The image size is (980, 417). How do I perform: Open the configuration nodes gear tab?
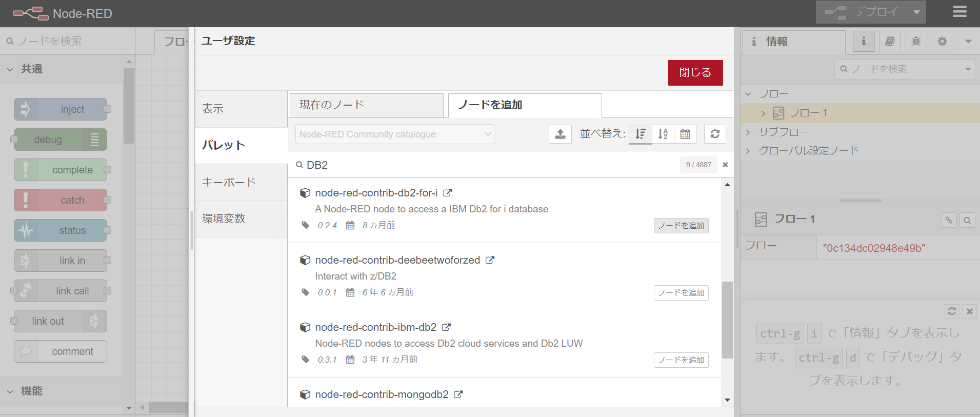pos(943,42)
